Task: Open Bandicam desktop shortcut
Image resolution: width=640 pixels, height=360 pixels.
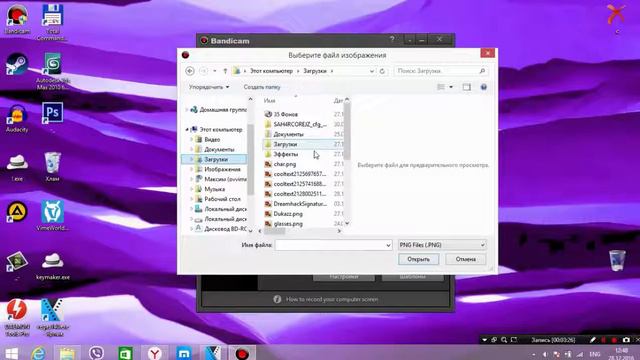Action: (x=17, y=19)
